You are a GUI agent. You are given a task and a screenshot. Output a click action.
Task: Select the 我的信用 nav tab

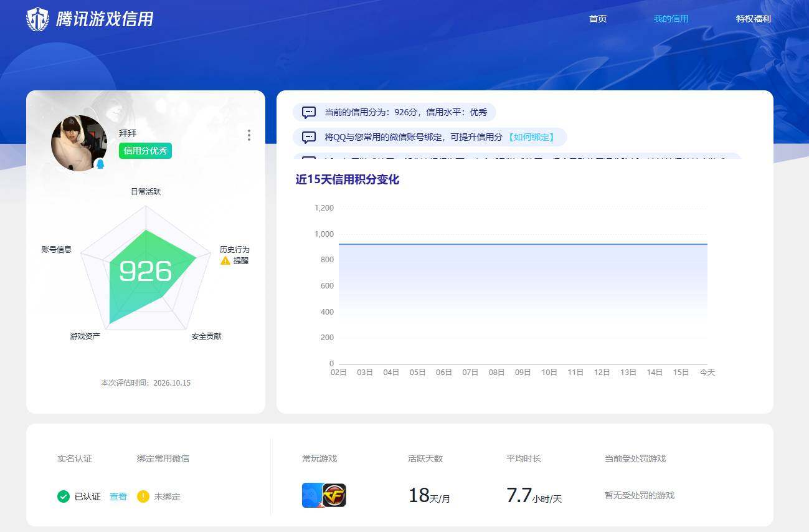[x=671, y=19]
